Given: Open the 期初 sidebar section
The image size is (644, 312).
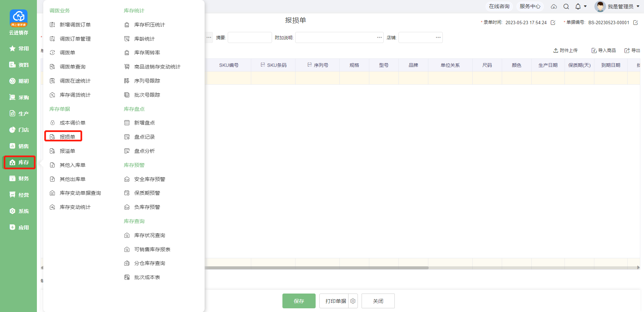Looking at the screenshot, I should coord(18,81).
